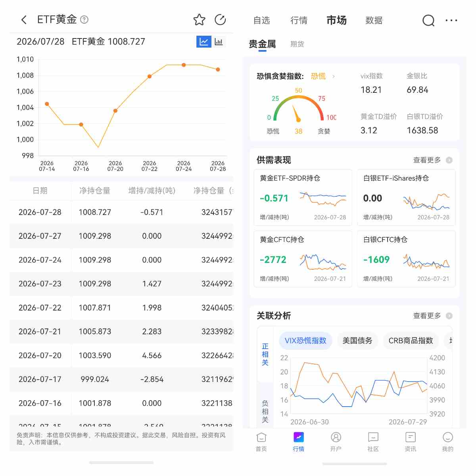This screenshot has width=476, height=476.
Task: Tap the share icon in ETF黄金 header
Action: tap(220, 20)
